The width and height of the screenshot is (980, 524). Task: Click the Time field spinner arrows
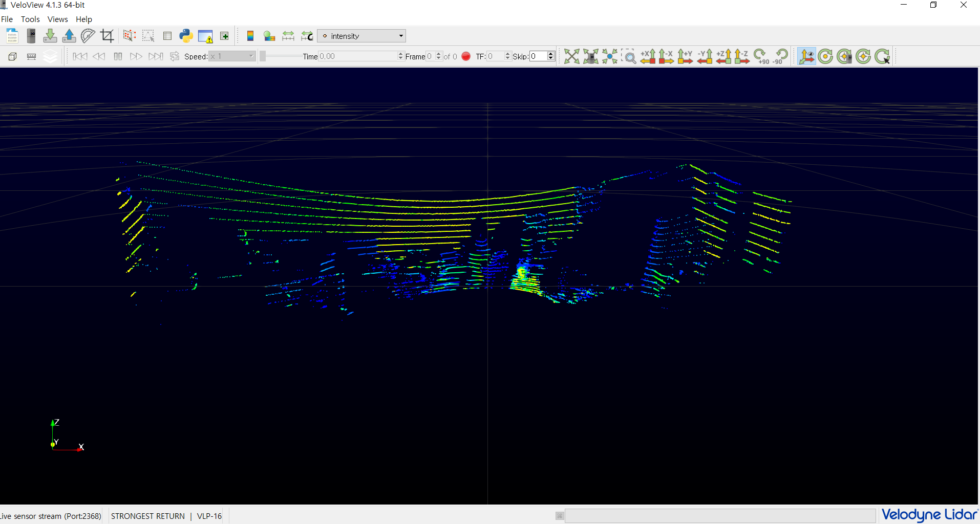(x=401, y=56)
